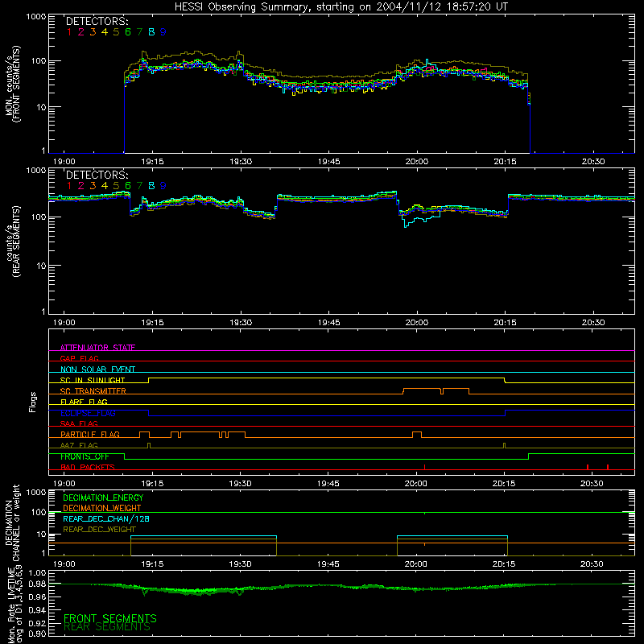The image size is (644, 644).
Task: Click the HESSI Observing Summary title text
Action: pos(341,7)
